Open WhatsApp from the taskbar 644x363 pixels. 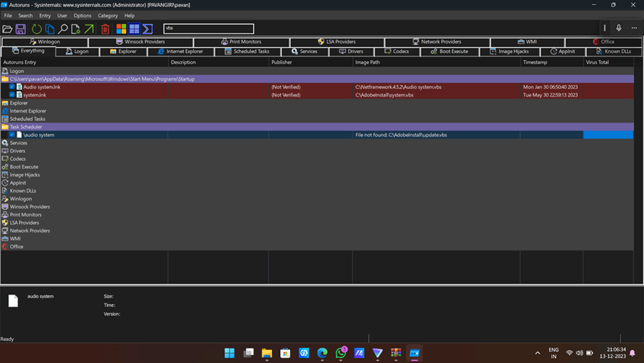(x=341, y=353)
